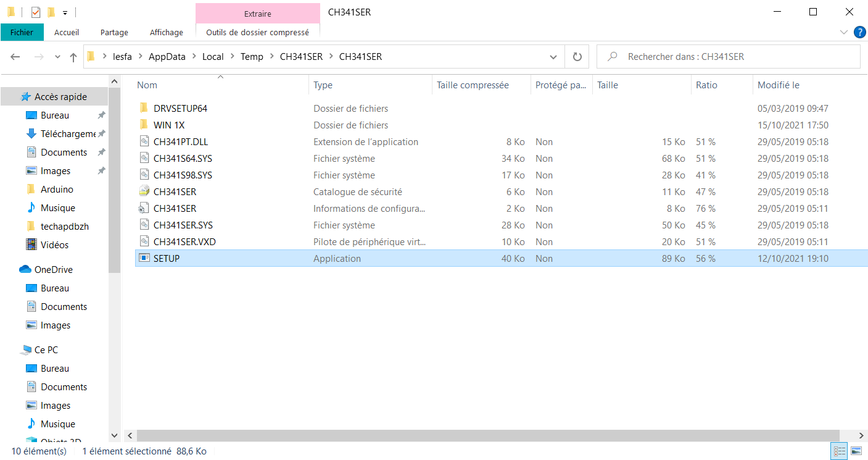Navigate to Temp in the address bar
868x460 pixels.
click(x=252, y=57)
